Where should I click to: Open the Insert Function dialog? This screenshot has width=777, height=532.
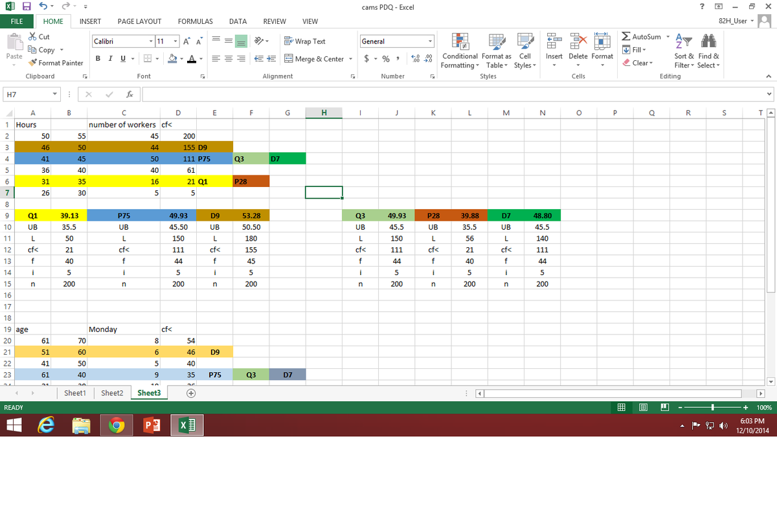130,95
